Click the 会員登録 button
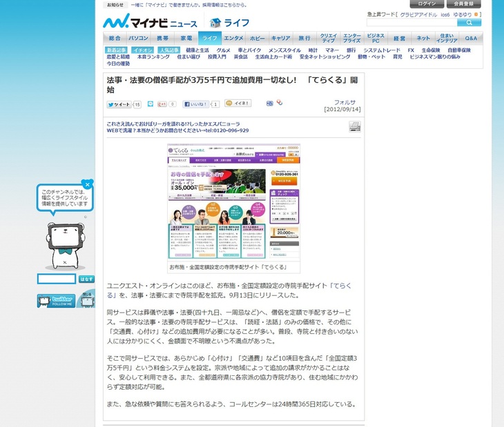This screenshot has height=427, width=504. tap(463, 4)
